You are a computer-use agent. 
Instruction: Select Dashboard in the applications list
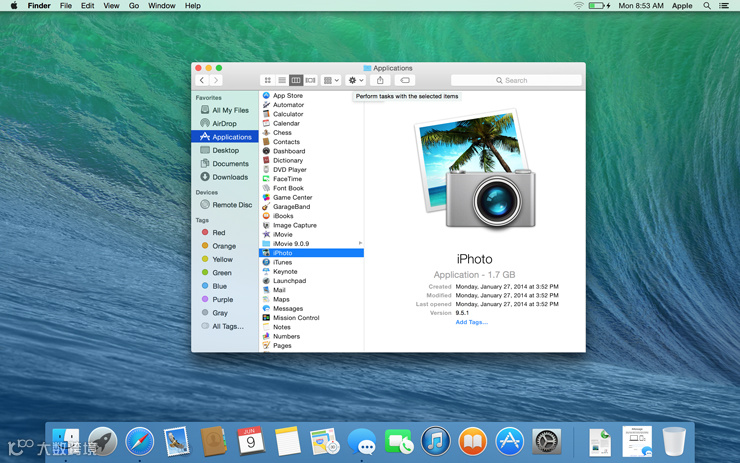coord(311,151)
